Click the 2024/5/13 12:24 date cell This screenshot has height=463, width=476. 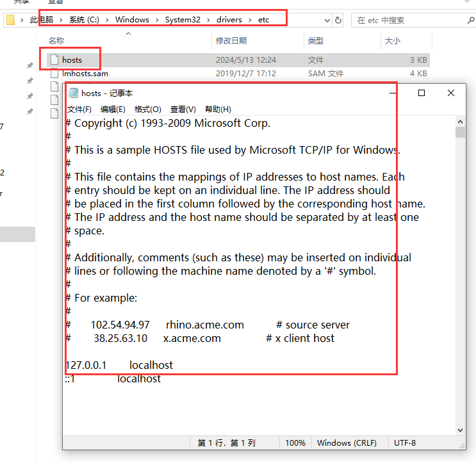coord(246,60)
